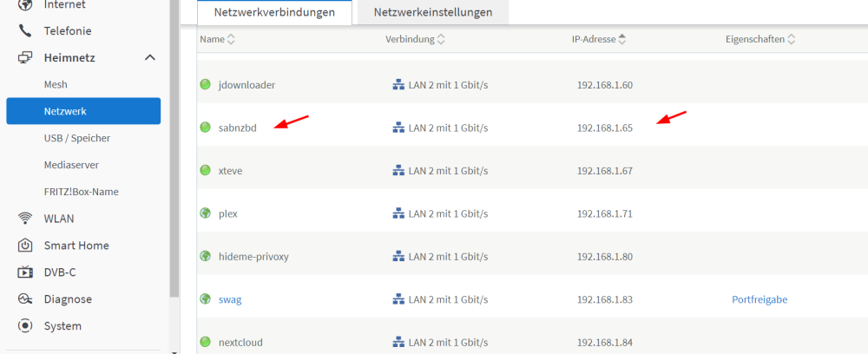Select the Netzwerk submenu item
This screenshot has width=868, height=354.
click(x=83, y=111)
